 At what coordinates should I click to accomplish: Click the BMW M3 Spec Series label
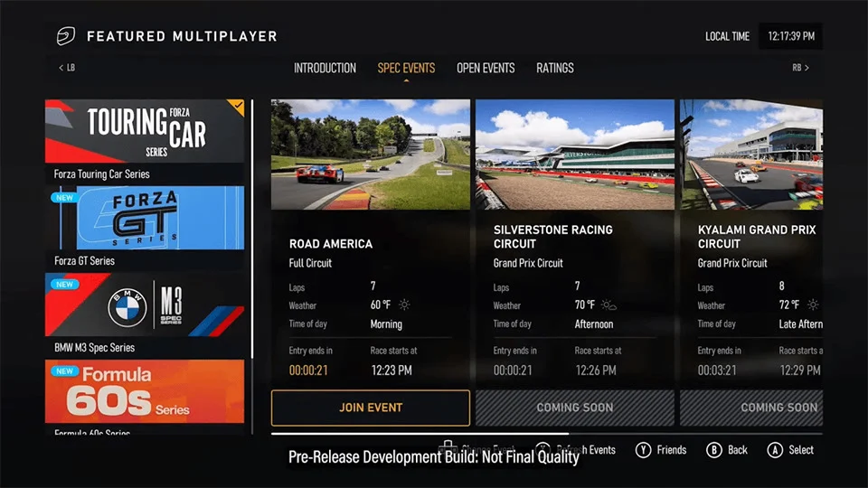pos(94,348)
